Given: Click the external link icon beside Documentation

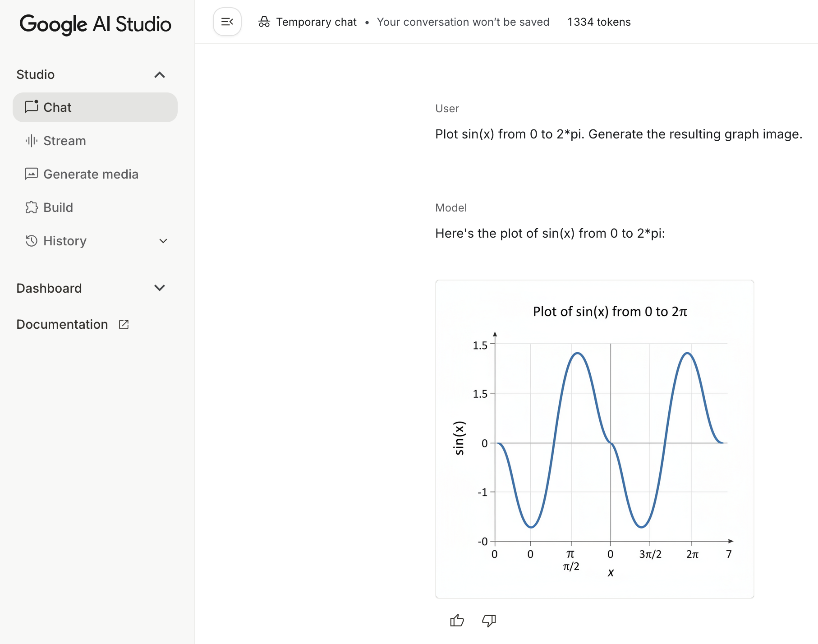Looking at the screenshot, I should [124, 324].
